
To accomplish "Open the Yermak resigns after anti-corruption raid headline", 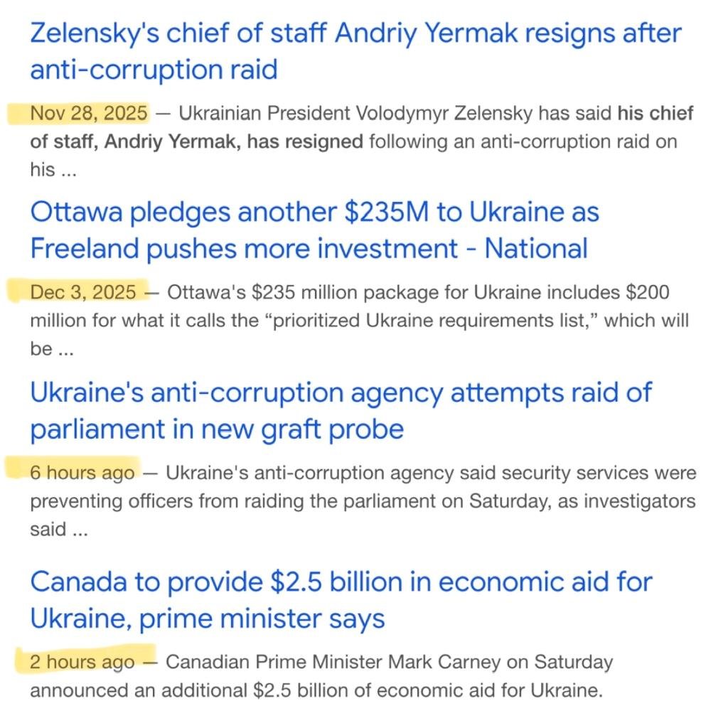I will coord(355,51).
